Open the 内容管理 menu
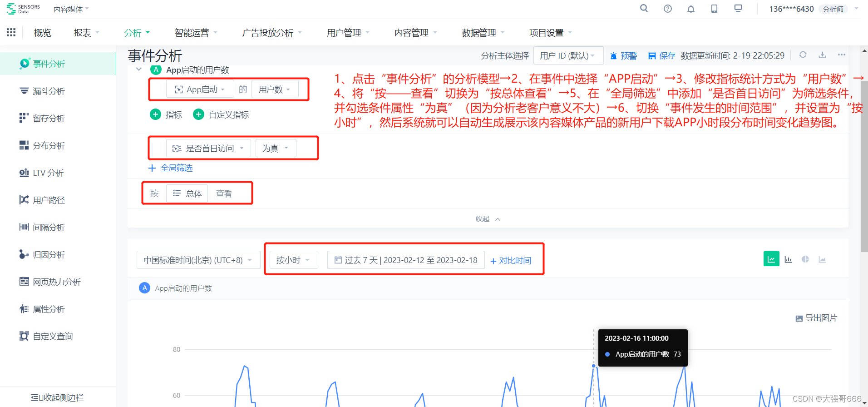This screenshot has height=407, width=868. pos(415,33)
